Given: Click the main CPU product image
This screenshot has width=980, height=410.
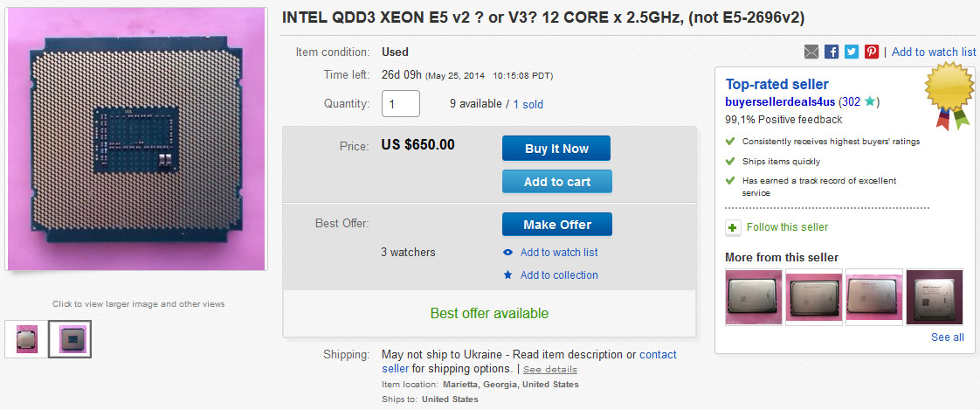Looking at the screenshot, I should click(136, 140).
